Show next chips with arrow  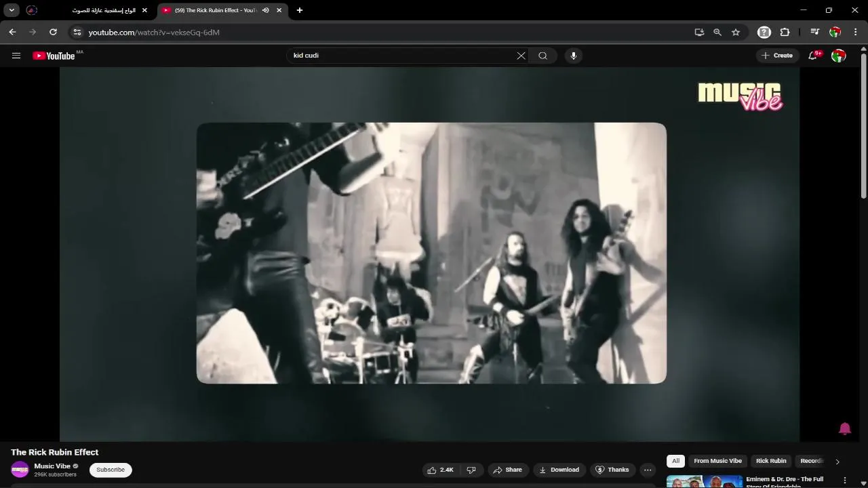tap(837, 462)
